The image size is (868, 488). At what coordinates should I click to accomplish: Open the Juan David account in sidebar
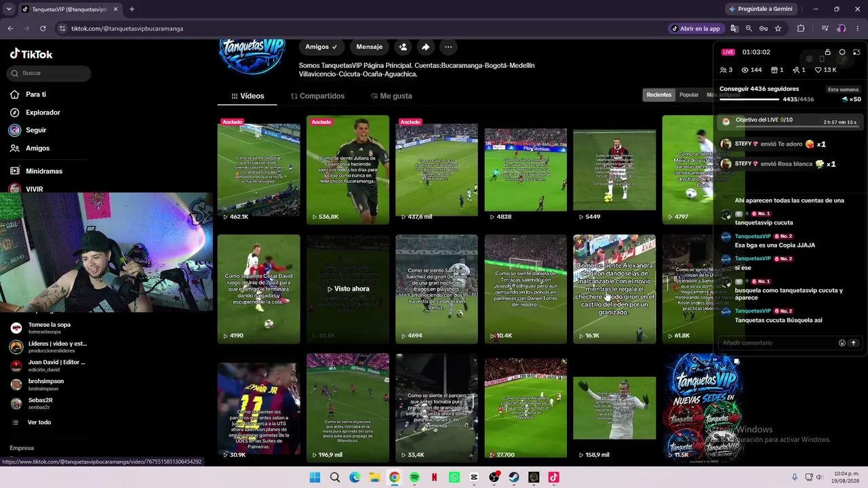[x=47, y=365]
